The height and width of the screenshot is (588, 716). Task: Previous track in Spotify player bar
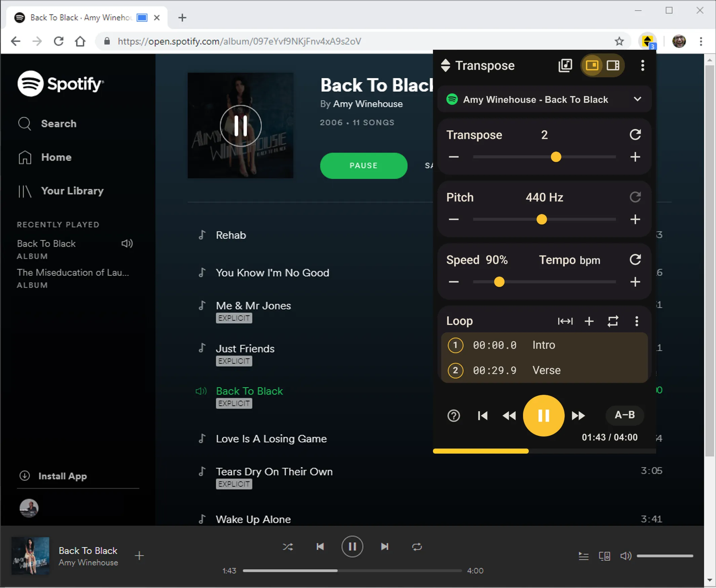(320, 547)
